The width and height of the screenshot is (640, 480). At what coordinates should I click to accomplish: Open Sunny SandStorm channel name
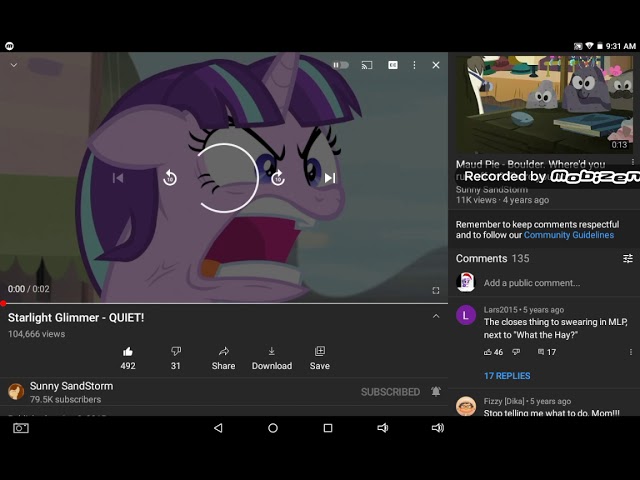click(71, 386)
